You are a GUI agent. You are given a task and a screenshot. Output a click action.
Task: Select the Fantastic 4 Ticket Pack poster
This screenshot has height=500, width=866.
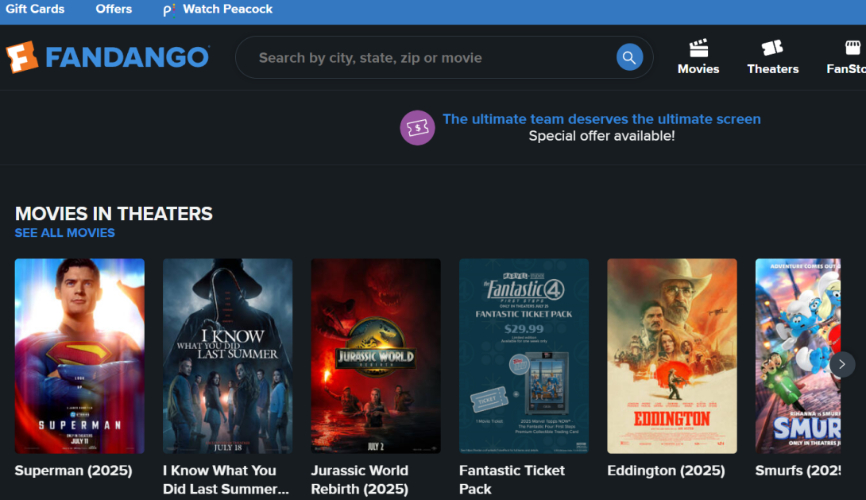(524, 356)
